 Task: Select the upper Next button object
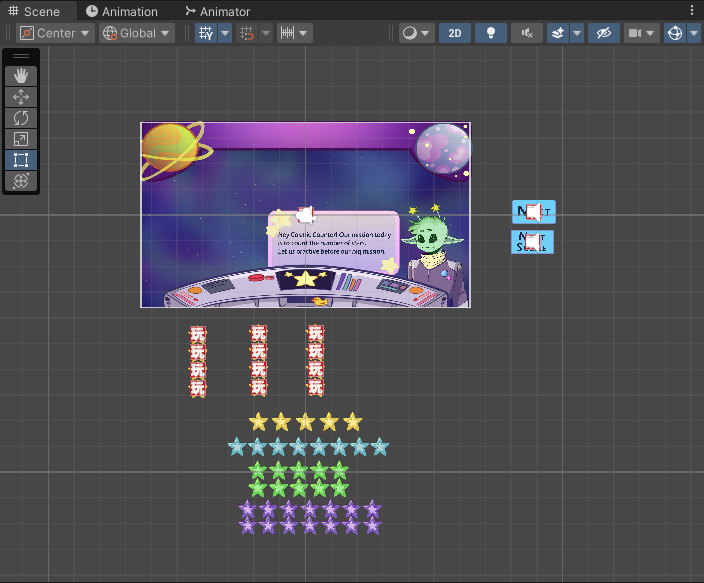click(x=534, y=212)
